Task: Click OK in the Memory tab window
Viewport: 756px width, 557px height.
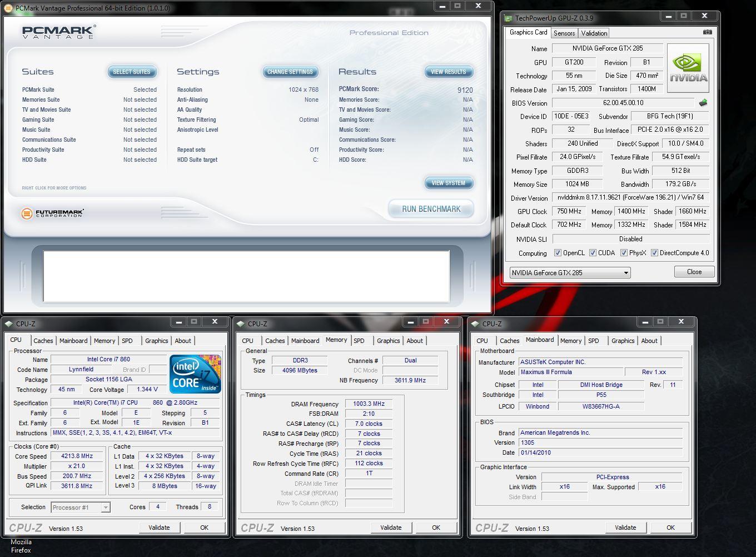Action: pyautogui.click(x=436, y=528)
